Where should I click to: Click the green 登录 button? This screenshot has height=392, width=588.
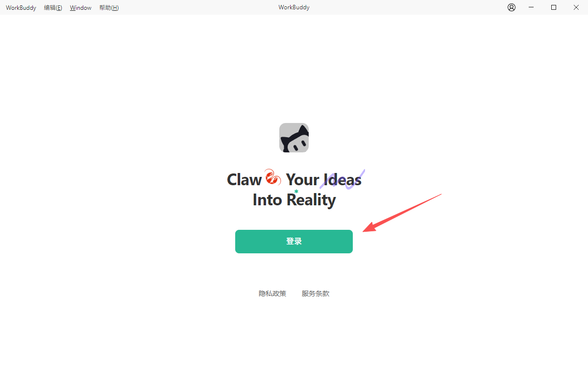[x=294, y=242]
